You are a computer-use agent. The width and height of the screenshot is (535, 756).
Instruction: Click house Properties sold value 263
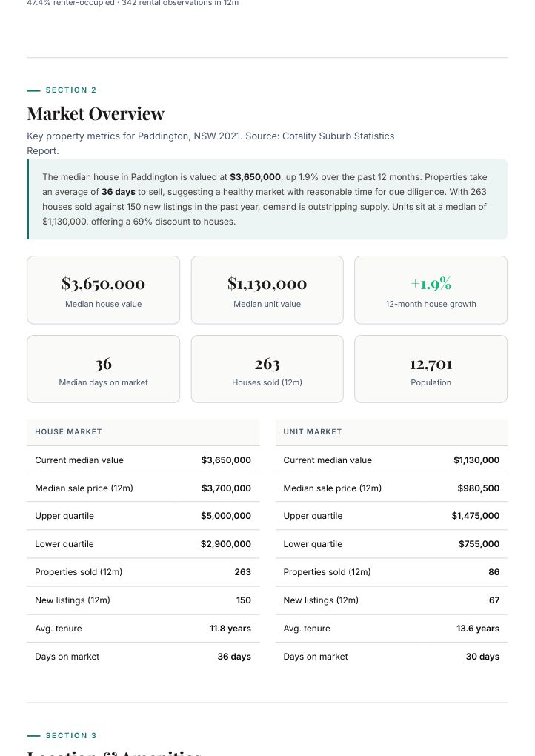click(x=243, y=572)
